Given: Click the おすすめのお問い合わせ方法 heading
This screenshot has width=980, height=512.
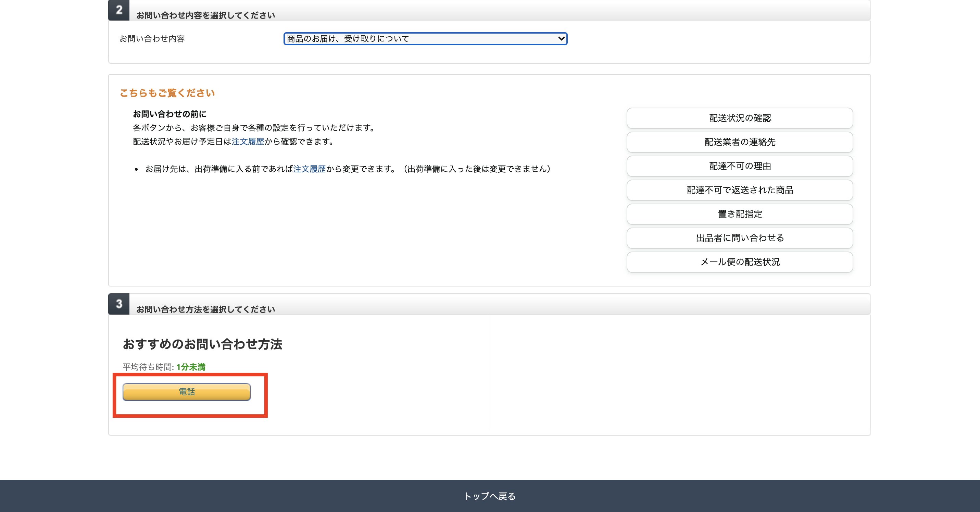Looking at the screenshot, I should tap(202, 344).
